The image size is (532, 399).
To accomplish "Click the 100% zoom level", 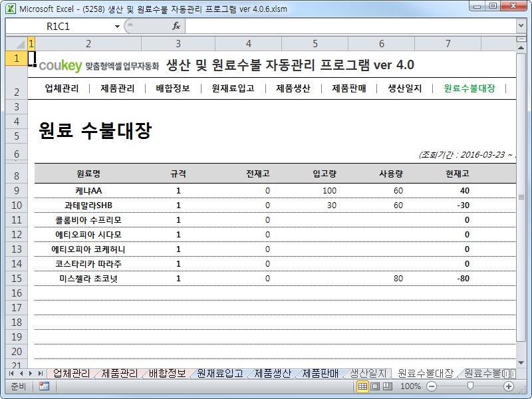I will pyautogui.click(x=410, y=386).
